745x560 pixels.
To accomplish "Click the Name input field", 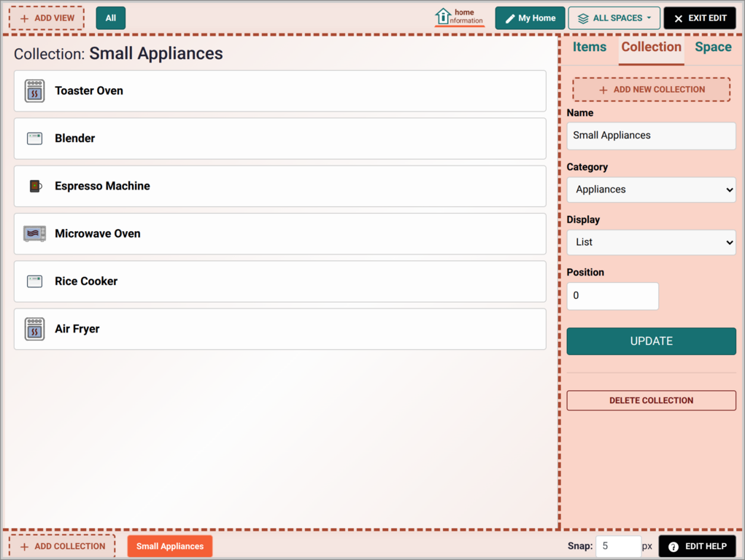I will pyautogui.click(x=651, y=136).
